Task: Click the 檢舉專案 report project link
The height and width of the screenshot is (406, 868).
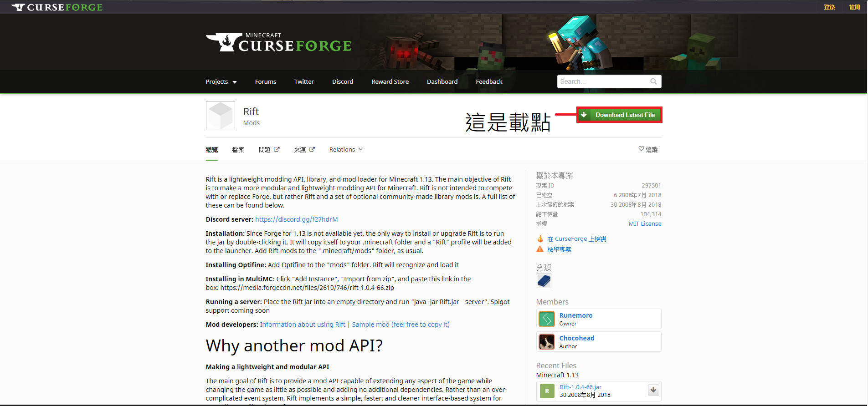Action: click(x=559, y=249)
